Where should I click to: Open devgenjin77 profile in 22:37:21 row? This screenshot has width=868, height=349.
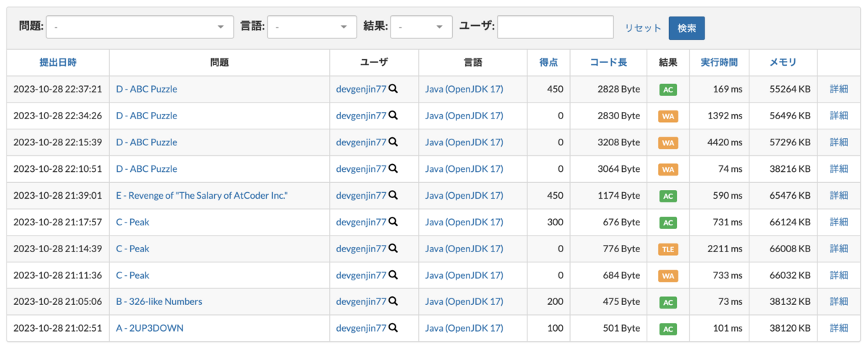coord(362,89)
